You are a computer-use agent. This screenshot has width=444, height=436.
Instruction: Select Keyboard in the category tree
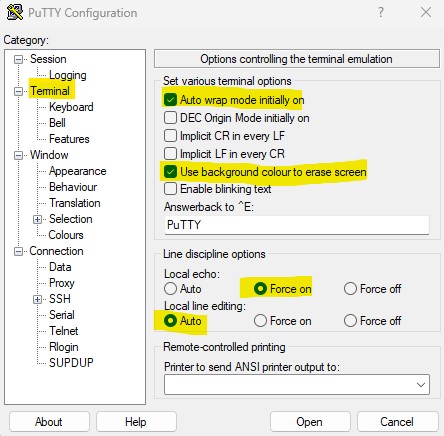pos(71,107)
